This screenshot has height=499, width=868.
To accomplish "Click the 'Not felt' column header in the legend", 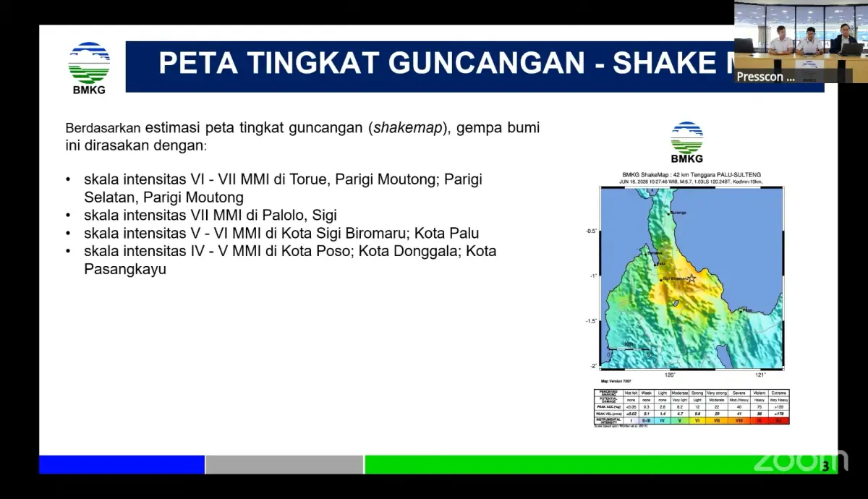I will point(631,393).
